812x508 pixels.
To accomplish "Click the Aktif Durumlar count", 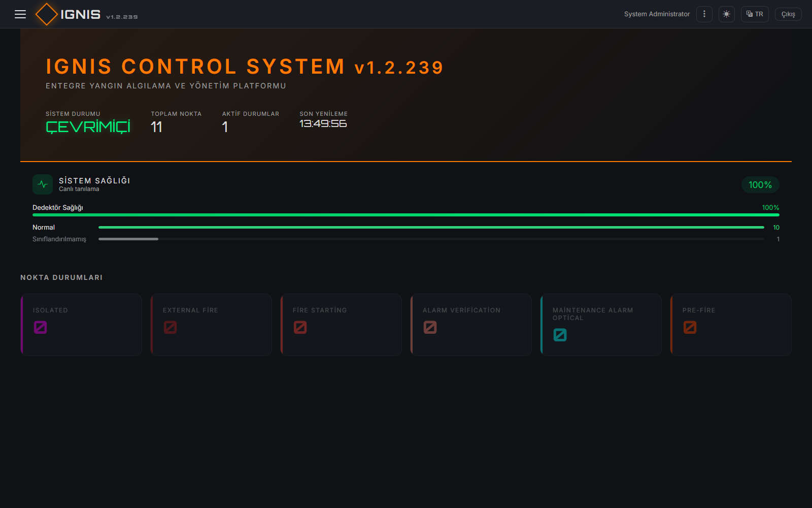I will pyautogui.click(x=225, y=127).
